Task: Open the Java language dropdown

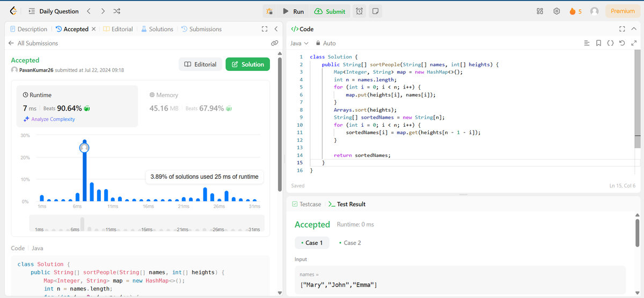Action: (x=299, y=43)
